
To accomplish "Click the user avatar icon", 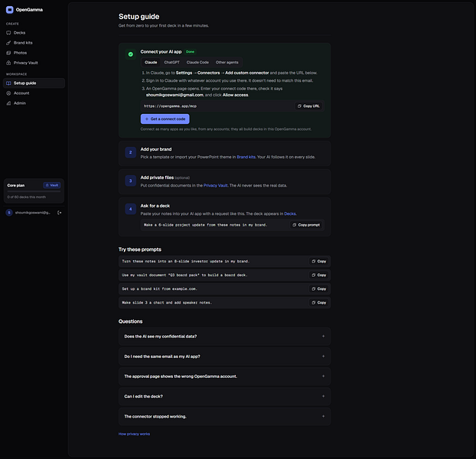I will (9, 213).
